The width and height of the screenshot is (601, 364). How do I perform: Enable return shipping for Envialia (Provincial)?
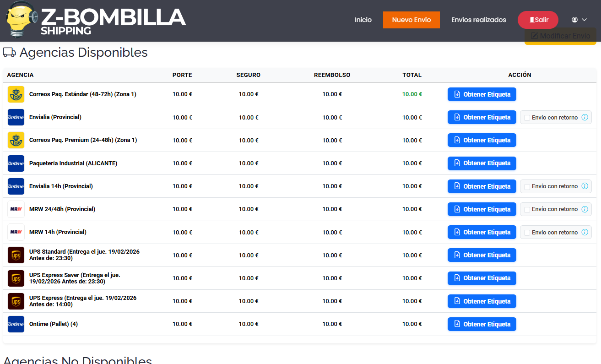pos(527,118)
